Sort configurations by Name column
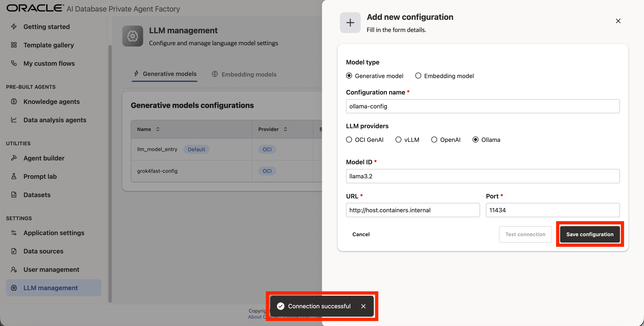Screen dimensions: 644x326 pyautogui.click(x=158, y=129)
